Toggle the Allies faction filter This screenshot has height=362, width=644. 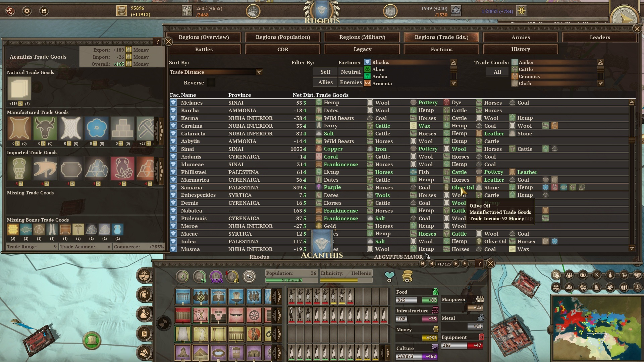tap(325, 82)
